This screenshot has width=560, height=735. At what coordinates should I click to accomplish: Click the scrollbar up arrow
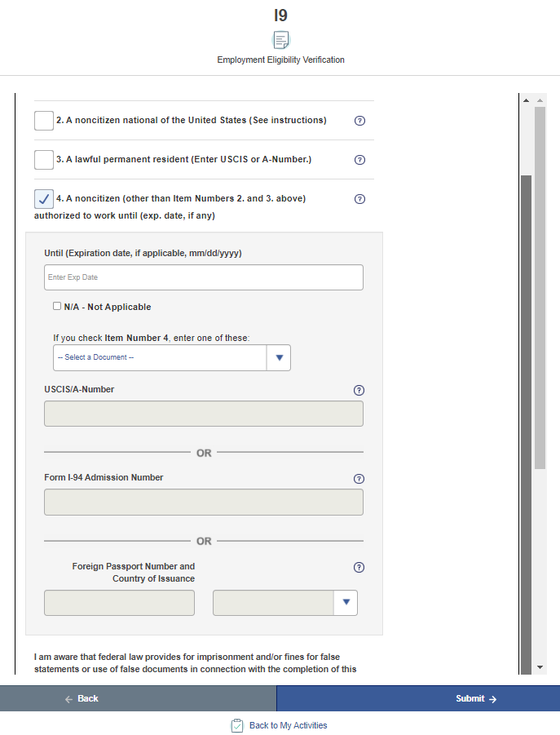(539, 100)
